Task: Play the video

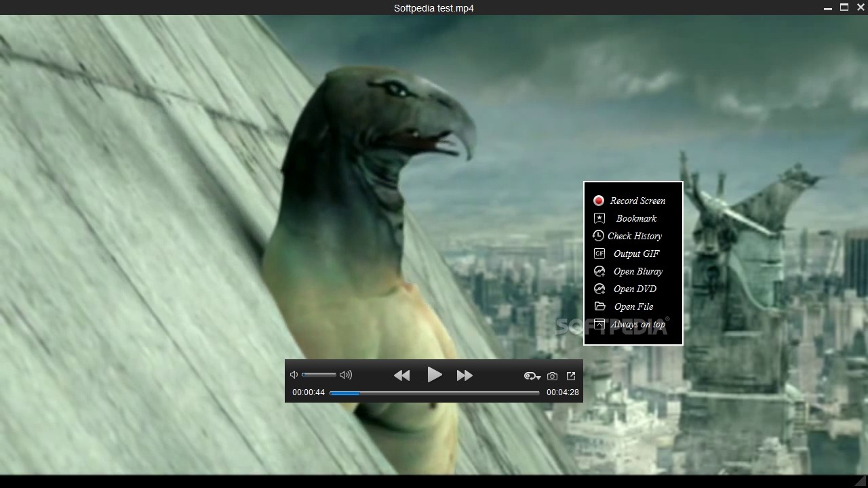Action: coord(435,374)
